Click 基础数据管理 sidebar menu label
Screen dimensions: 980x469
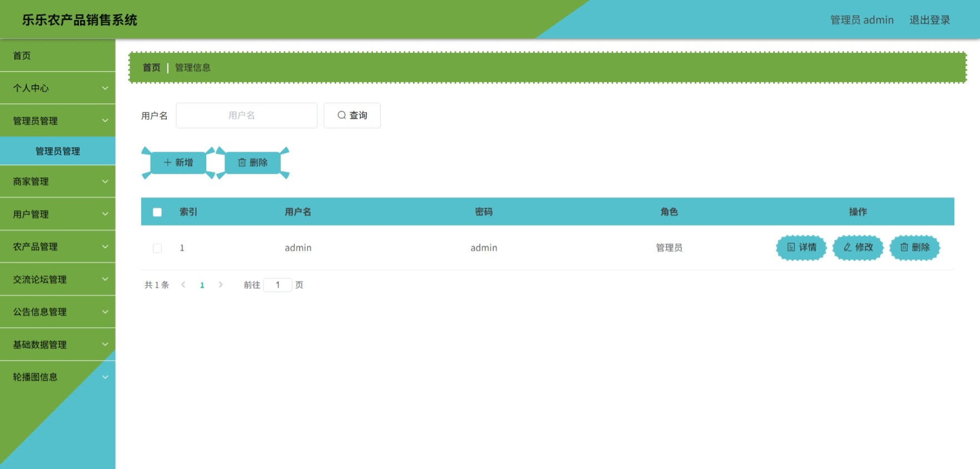tap(40, 345)
